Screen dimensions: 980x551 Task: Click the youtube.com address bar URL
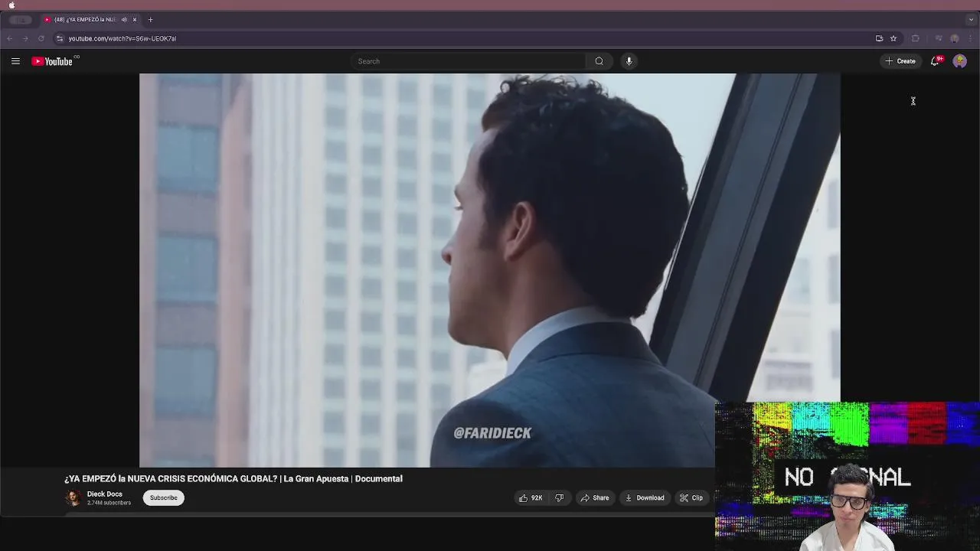pyautogui.click(x=122, y=38)
